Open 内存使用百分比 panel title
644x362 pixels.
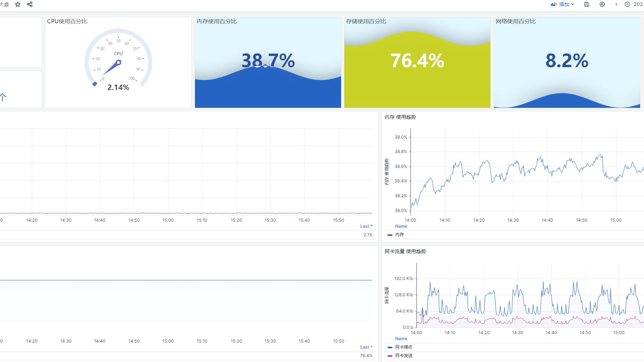pos(217,21)
